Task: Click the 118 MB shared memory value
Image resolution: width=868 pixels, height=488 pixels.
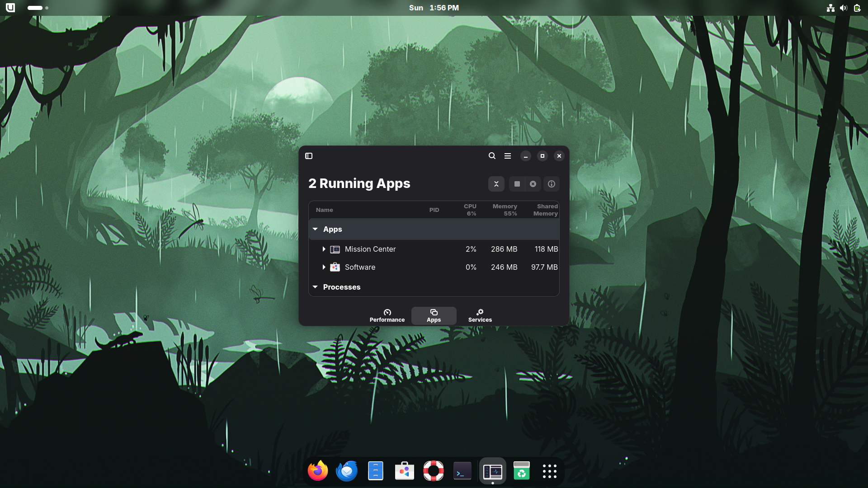Action: click(546, 249)
